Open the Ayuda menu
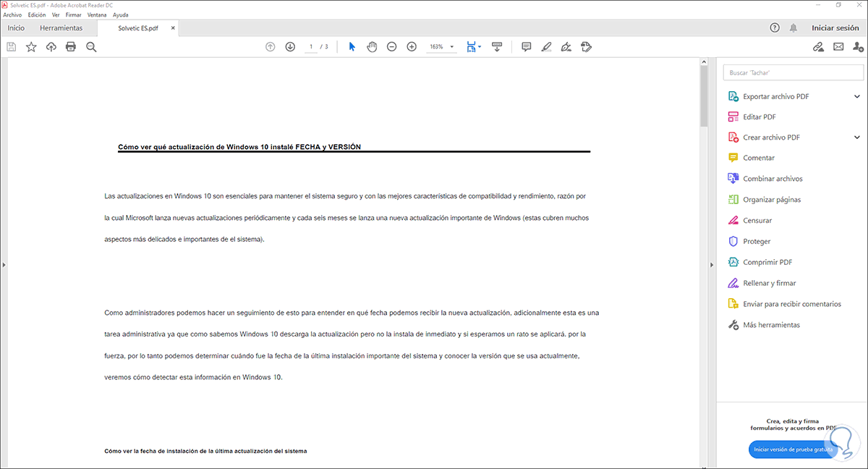Viewport: 868px width, 469px height. pos(121,14)
